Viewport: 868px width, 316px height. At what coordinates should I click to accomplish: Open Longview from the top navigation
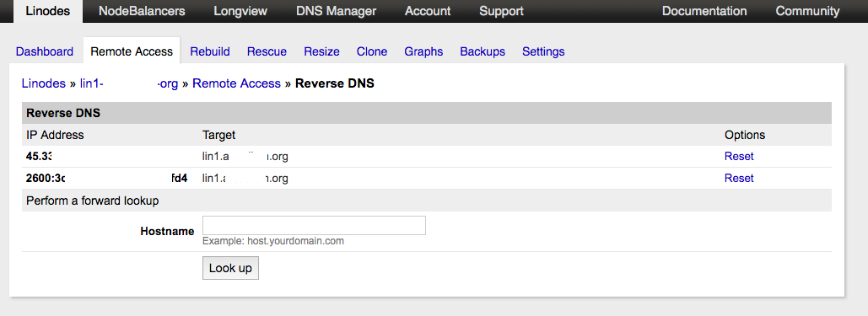pyautogui.click(x=240, y=11)
